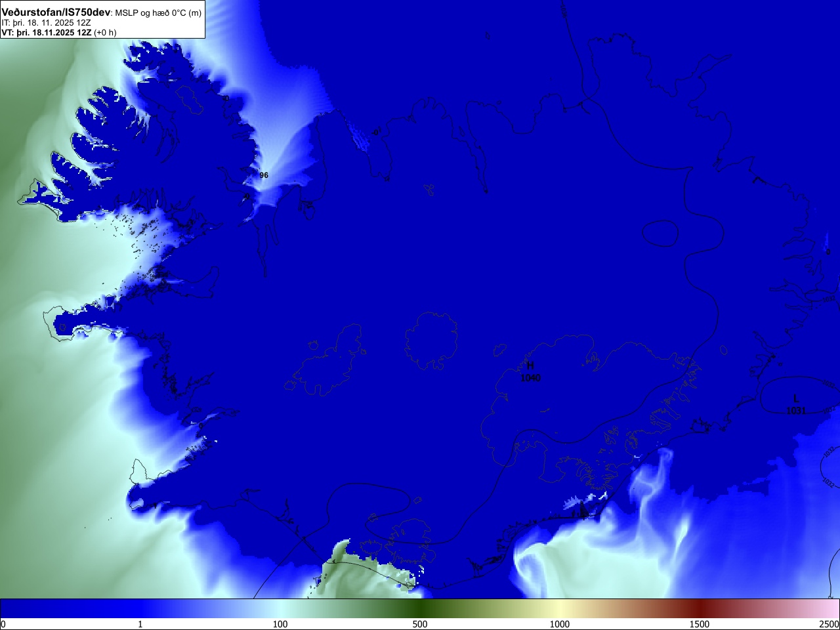
Task: Click the colorbar tick label 0
Action: pyautogui.click(x=3, y=624)
